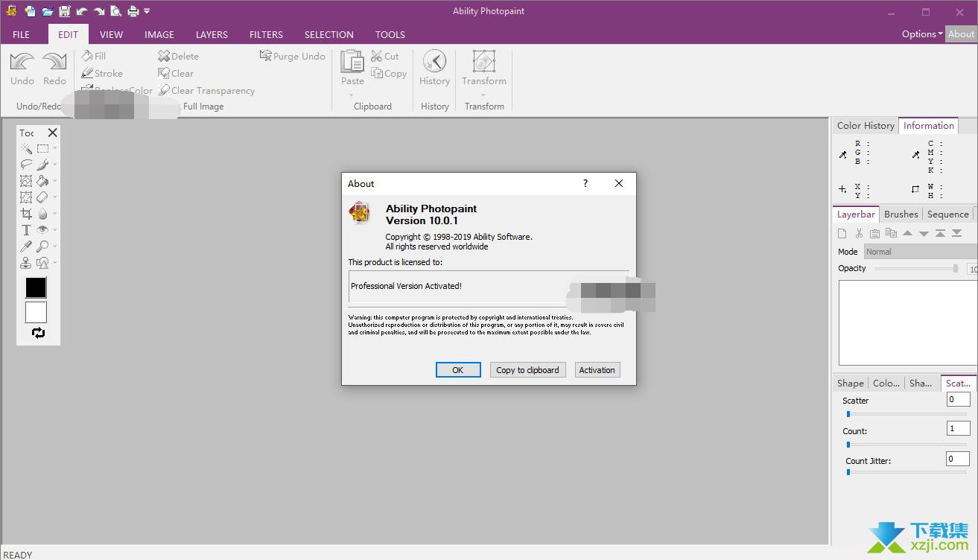Click the Cut layer scissors icon in Layerbar
This screenshot has width=978, height=560.
tap(859, 234)
